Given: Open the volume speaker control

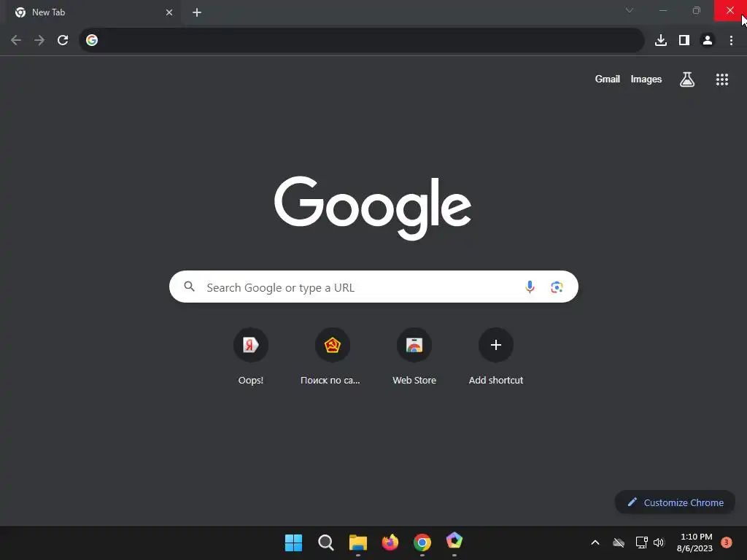Looking at the screenshot, I should point(659,542).
